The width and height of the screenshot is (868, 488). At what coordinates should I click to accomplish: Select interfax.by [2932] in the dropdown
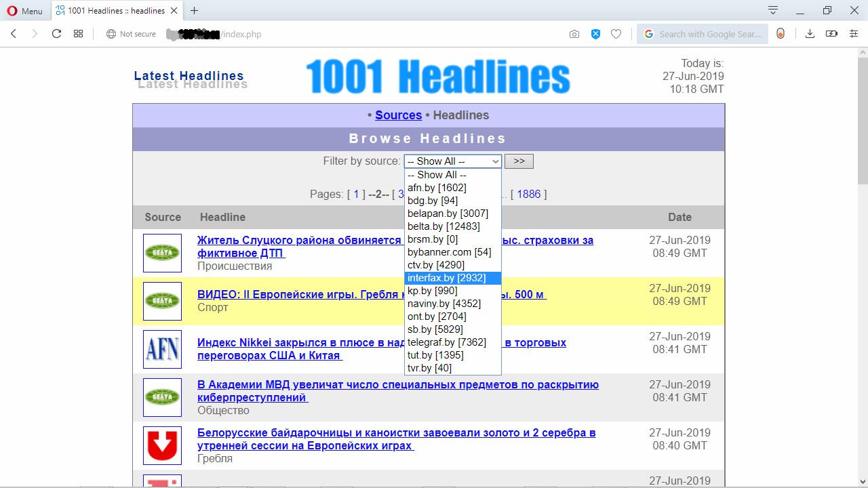pos(453,278)
